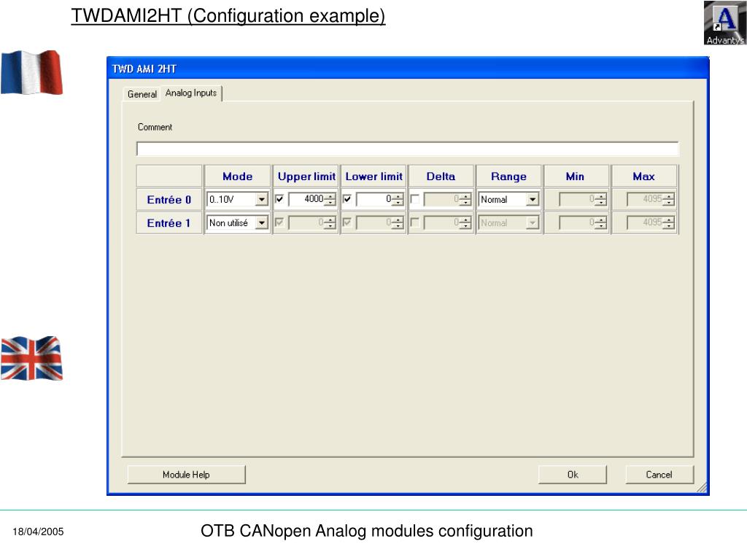Click the Mode column header
The image size is (747, 560).
pos(237,176)
